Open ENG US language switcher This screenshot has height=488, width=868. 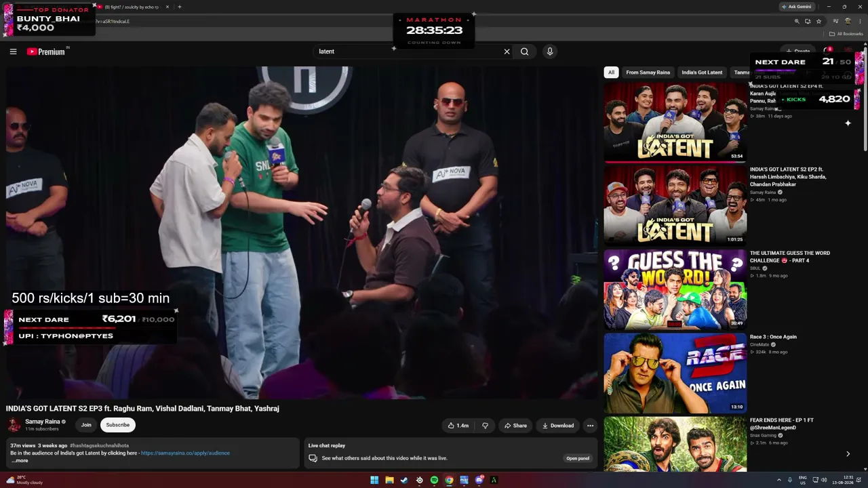[x=803, y=481]
